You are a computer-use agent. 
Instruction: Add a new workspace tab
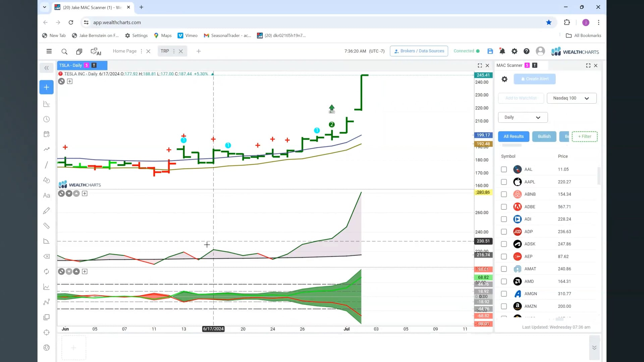click(x=199, y=51)
